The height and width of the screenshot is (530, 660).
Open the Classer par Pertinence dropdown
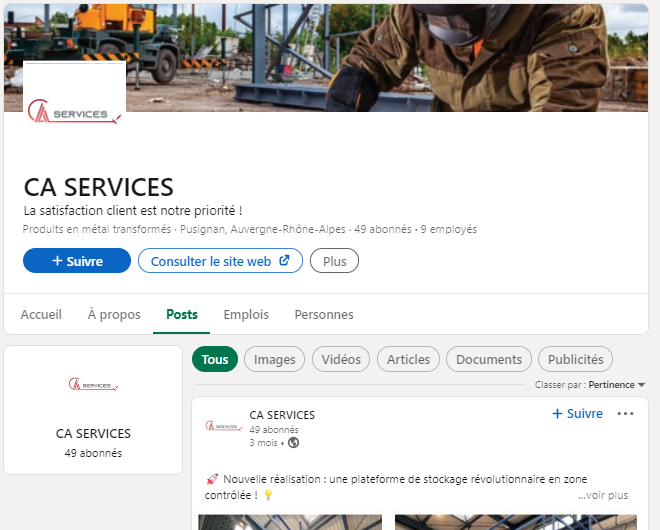point(590,385)
